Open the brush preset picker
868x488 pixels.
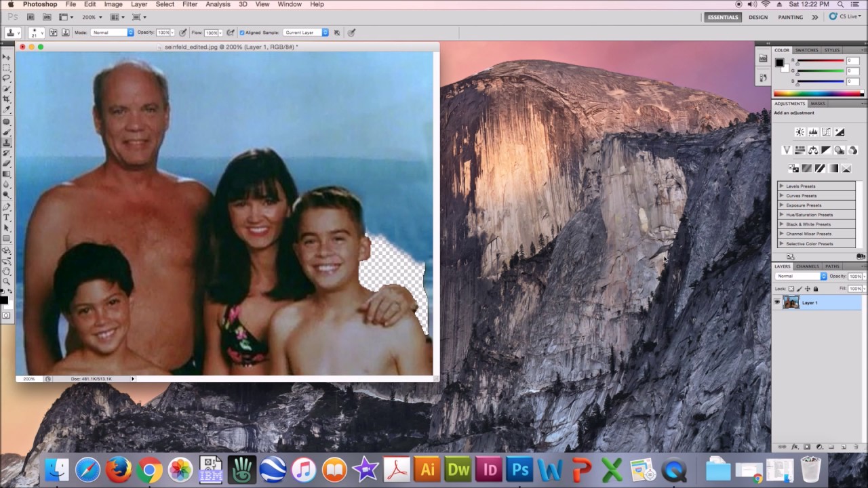[x=36, y=33]
